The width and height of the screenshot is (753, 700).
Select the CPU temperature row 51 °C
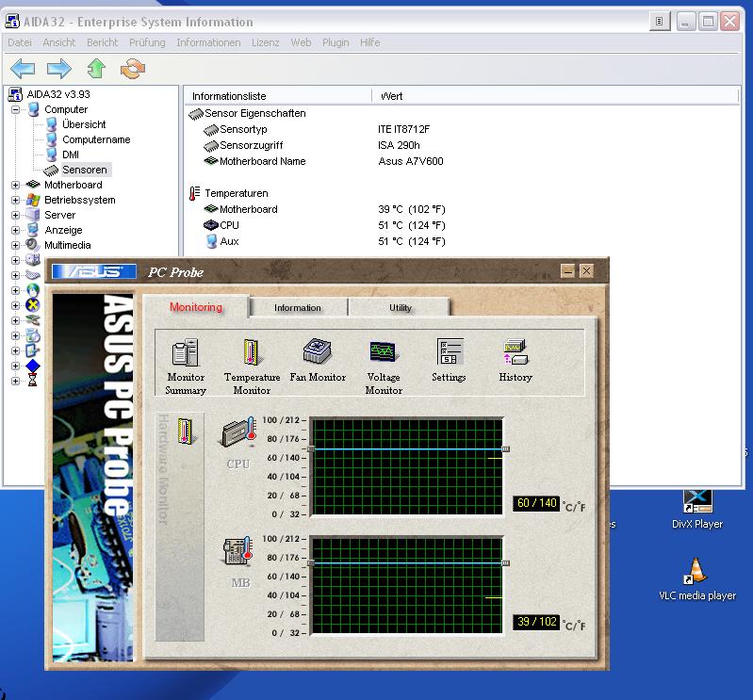point(324,225)
